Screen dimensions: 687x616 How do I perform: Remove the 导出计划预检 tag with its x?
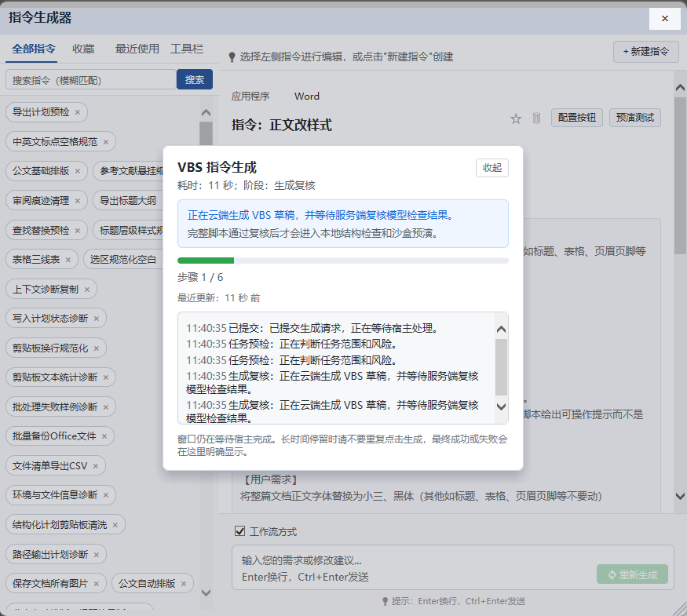78,112
